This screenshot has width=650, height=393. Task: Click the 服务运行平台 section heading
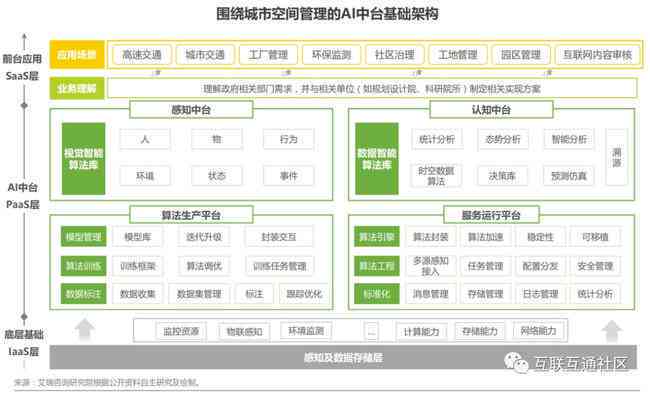point(491,215)
